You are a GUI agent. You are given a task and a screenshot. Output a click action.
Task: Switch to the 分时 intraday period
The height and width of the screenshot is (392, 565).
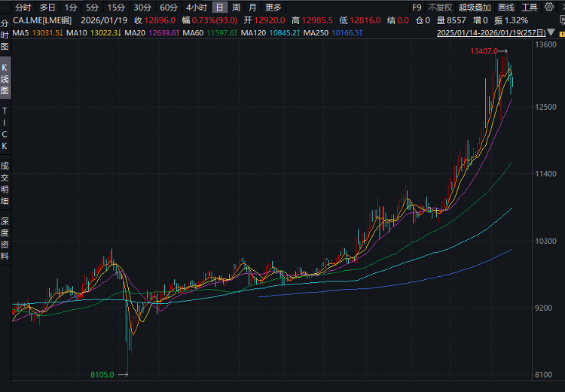pyautogui.click(x=23, y=8)
